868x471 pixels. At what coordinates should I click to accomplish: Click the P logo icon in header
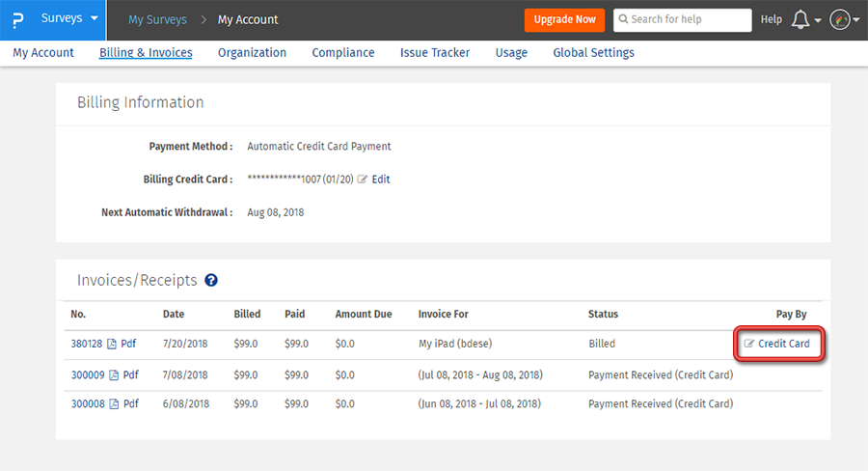18,19
